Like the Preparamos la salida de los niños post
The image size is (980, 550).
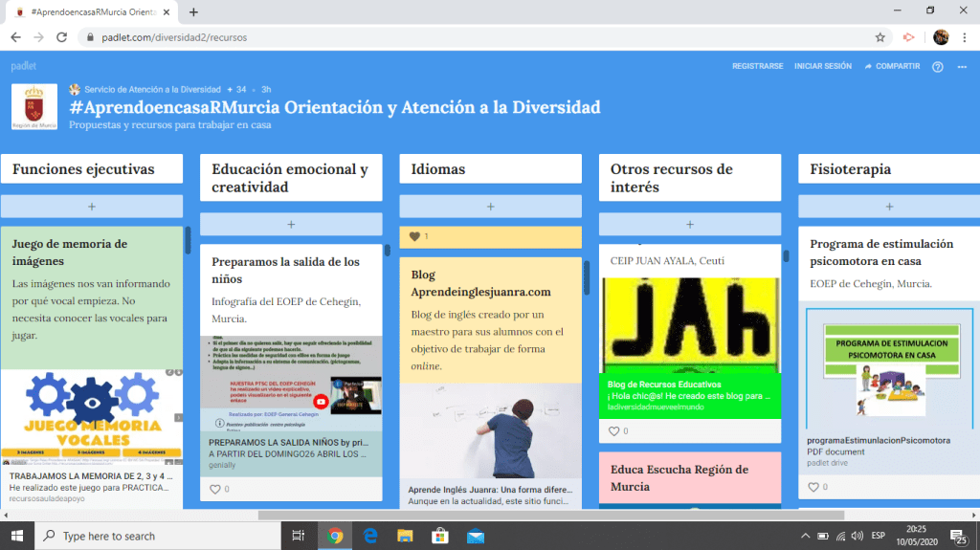pos(215,490)
